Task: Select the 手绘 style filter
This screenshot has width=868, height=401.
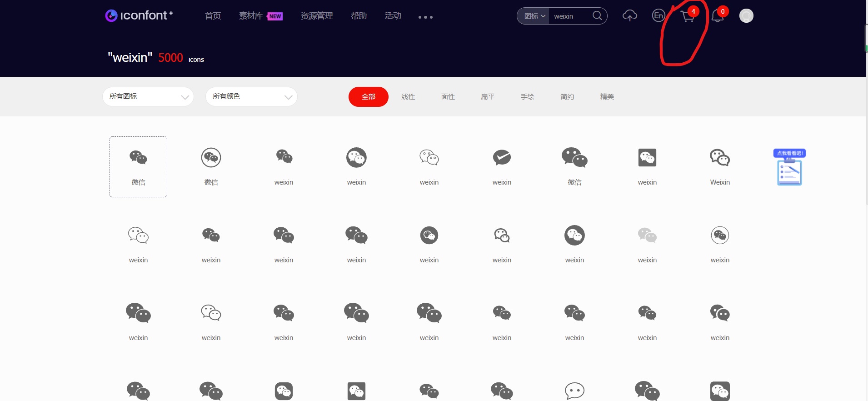Action: tap(528, 97)
